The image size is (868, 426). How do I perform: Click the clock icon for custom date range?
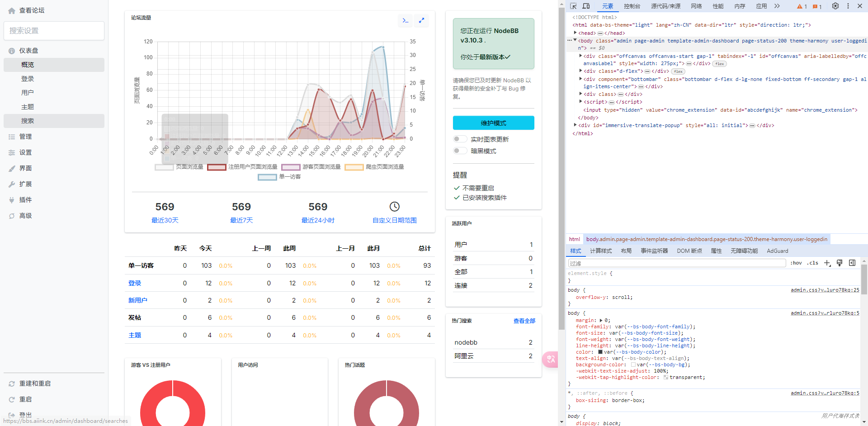tap(395, 207)
